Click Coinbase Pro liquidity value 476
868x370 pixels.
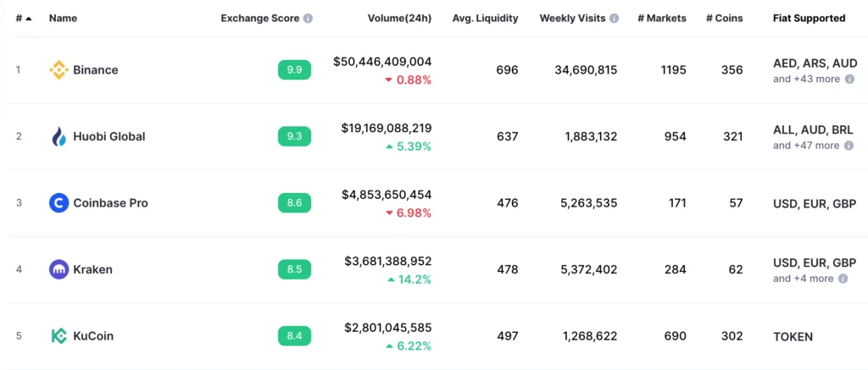click(x=508, y=203)
